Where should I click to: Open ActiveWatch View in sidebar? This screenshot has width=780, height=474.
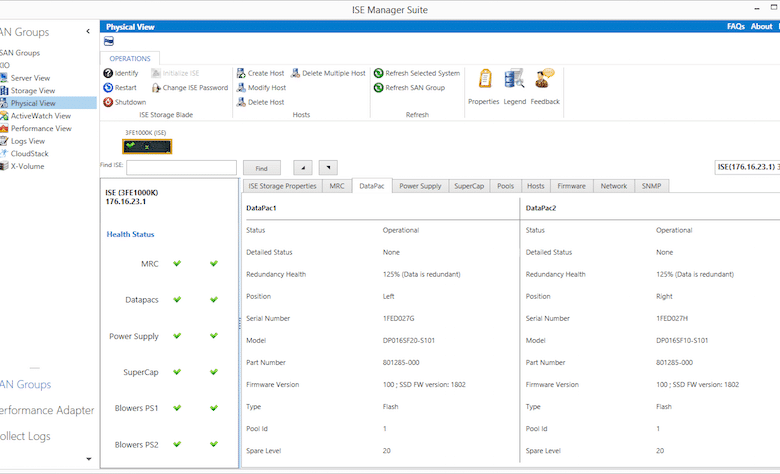click(x=41, y=116)
